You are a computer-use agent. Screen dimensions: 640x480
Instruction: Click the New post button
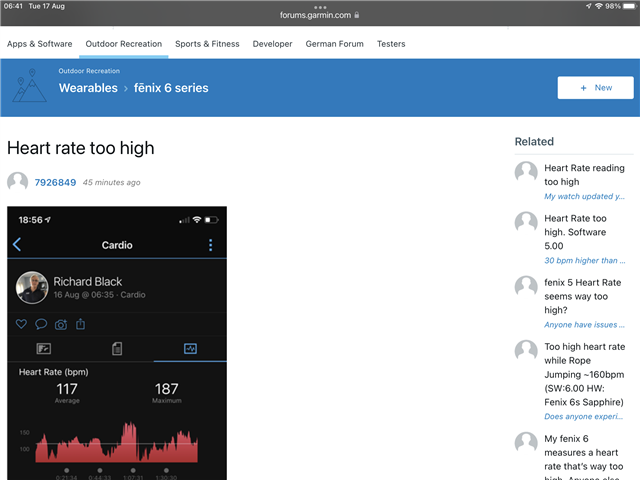[x=596, y=87]
